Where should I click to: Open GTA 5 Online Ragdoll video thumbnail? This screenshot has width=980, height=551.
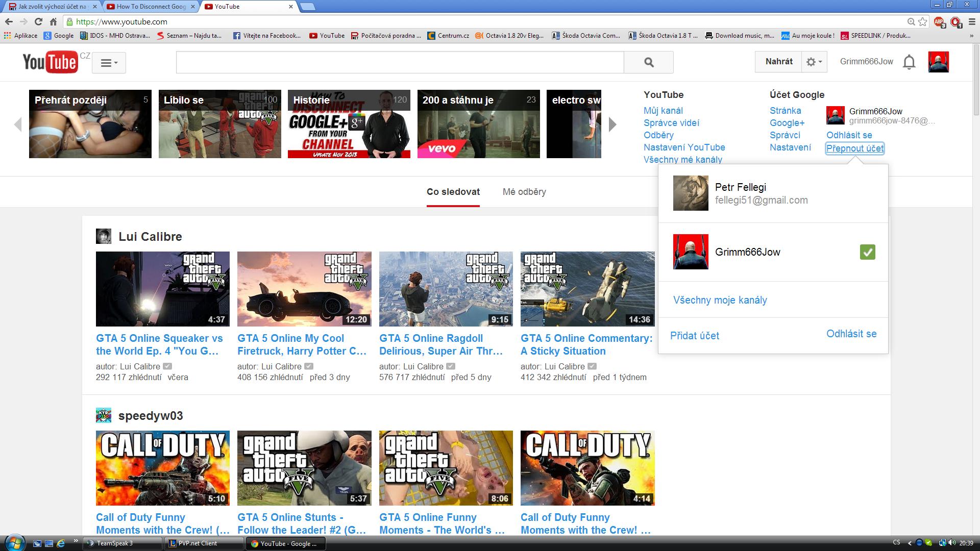point(446,289)
